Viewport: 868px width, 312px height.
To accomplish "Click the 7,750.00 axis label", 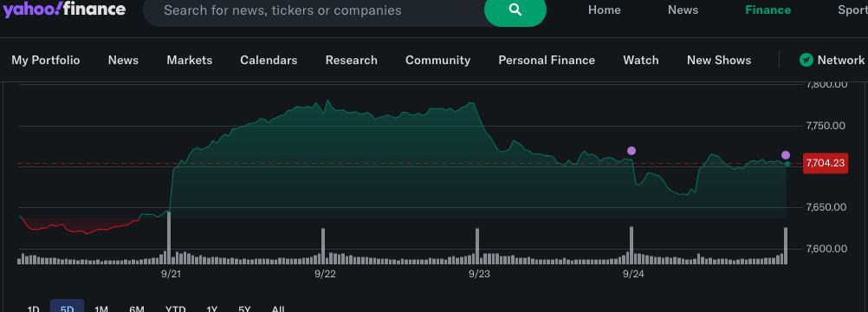I will (826, 126).
